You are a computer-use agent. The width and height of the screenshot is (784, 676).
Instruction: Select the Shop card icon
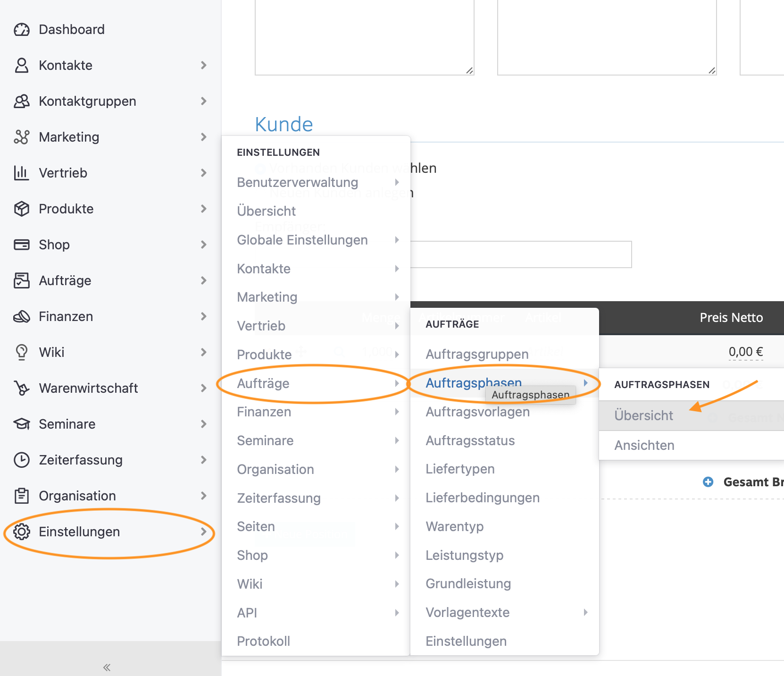click(21, 245)
